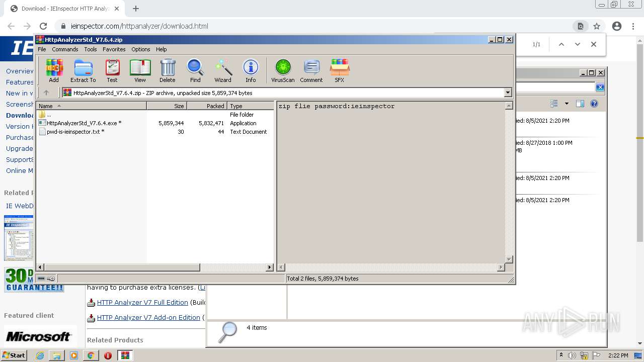Open a new Chrome tab

(136, 9)
